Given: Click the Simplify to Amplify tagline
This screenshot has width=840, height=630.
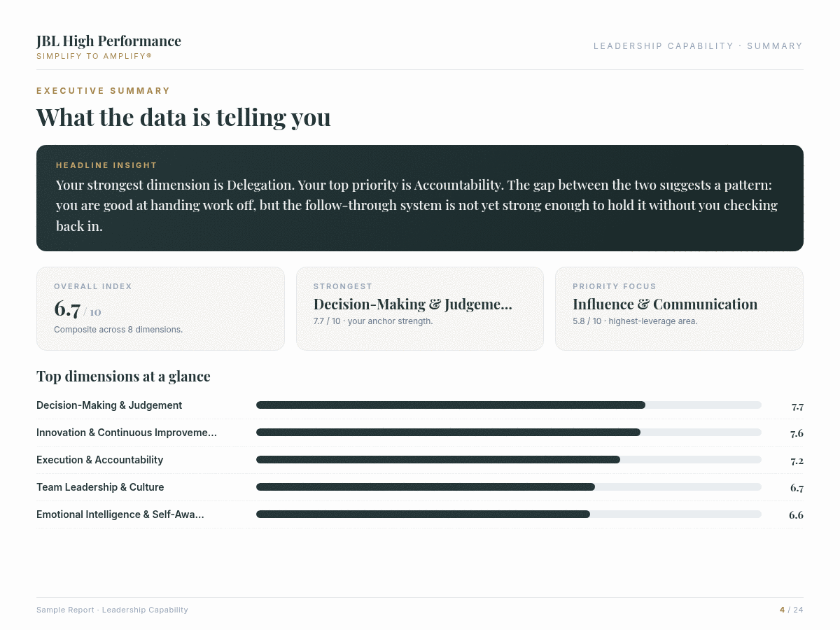Looking at the screenshot, I should click(x=94, y=56).
